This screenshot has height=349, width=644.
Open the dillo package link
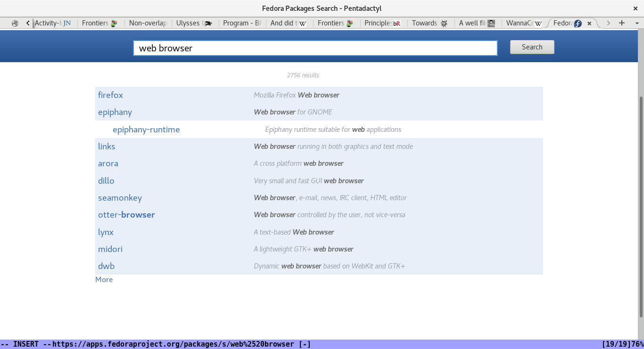106,181
